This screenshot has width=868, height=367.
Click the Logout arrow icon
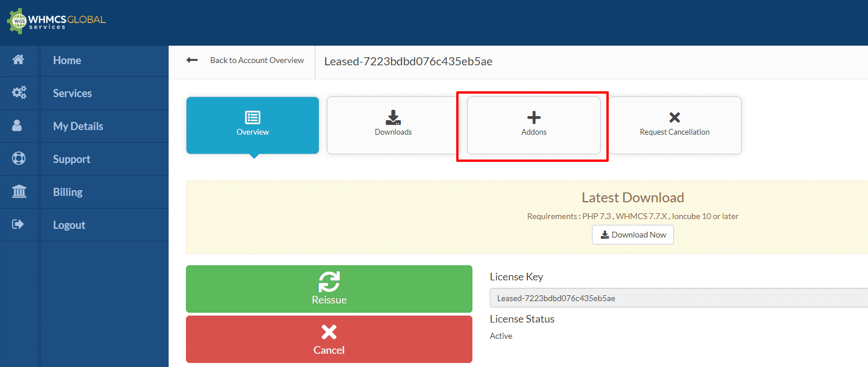coord(18,225)
